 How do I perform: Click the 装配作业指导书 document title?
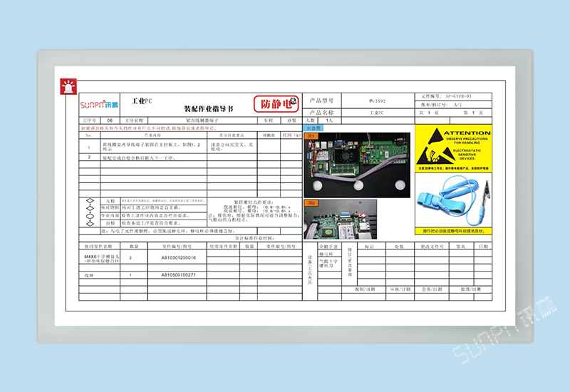point(209,109)
